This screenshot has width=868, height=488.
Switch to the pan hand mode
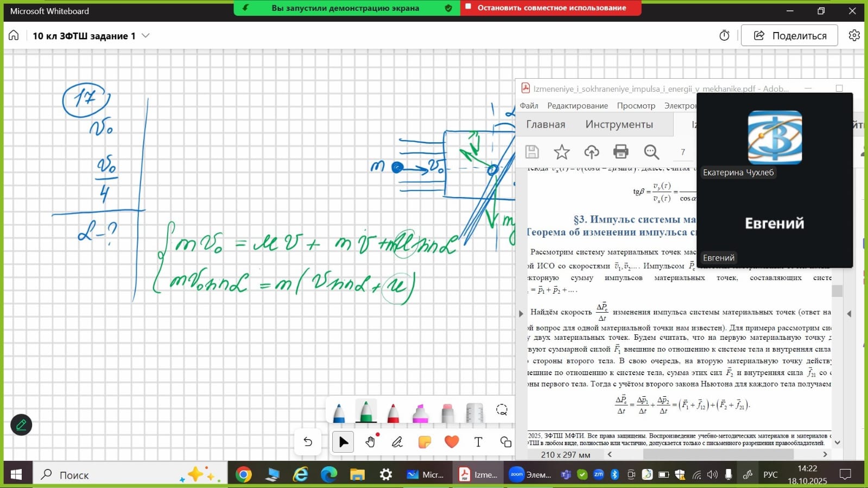pos(370,442)
